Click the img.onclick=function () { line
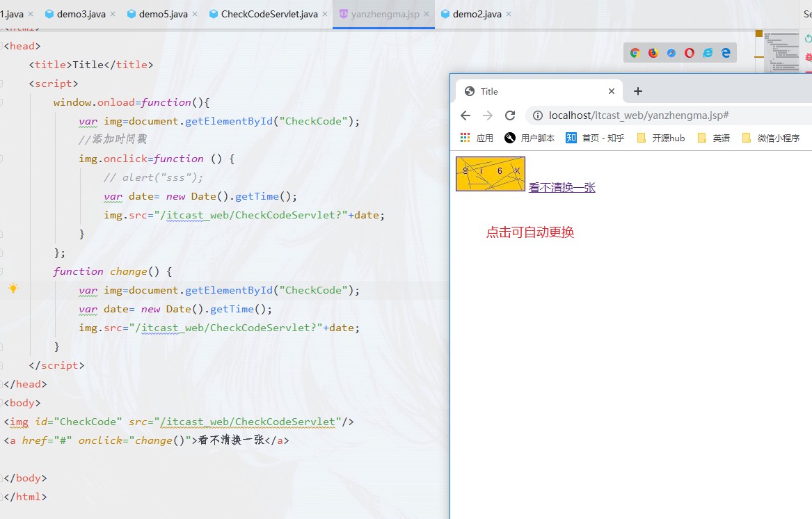The height and width of the screenshot is (519, 812). (157, 159)
